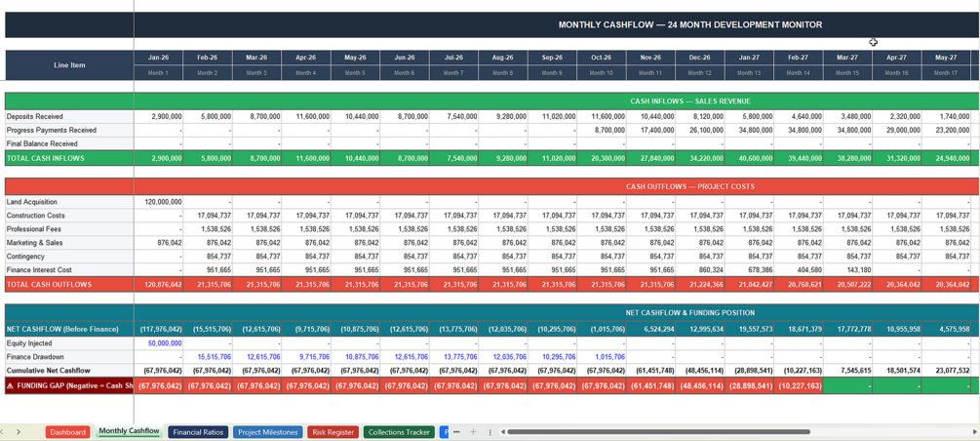The height and width of the screenshot is (441, 980).
Task: Click the tab bar vertical dots handle
Action: (490, 431)
